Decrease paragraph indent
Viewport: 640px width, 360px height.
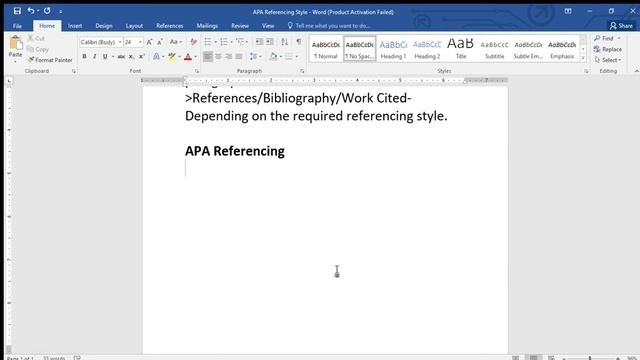point(259,42)
